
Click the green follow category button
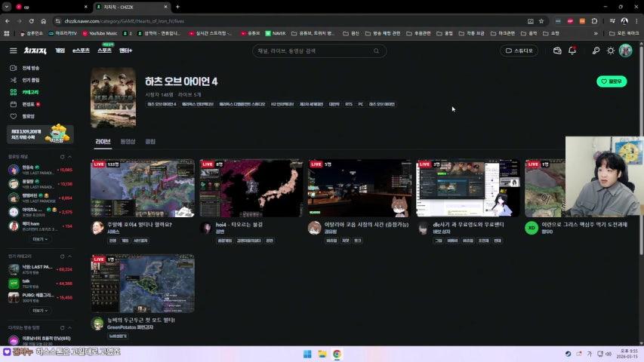point(612,81)
